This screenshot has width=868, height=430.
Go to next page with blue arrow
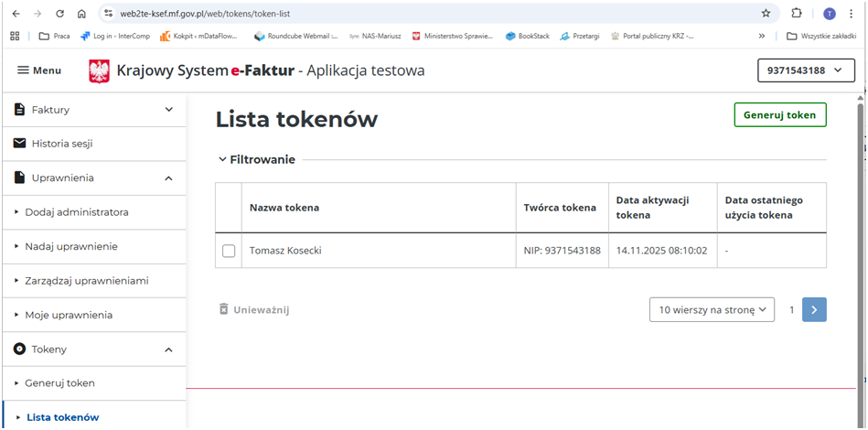pos(814,309)
